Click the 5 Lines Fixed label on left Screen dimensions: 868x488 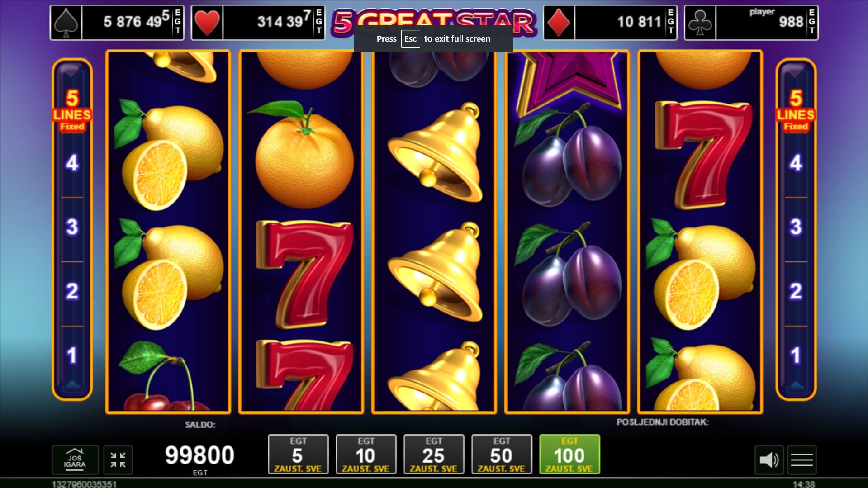tap(72, 111)
